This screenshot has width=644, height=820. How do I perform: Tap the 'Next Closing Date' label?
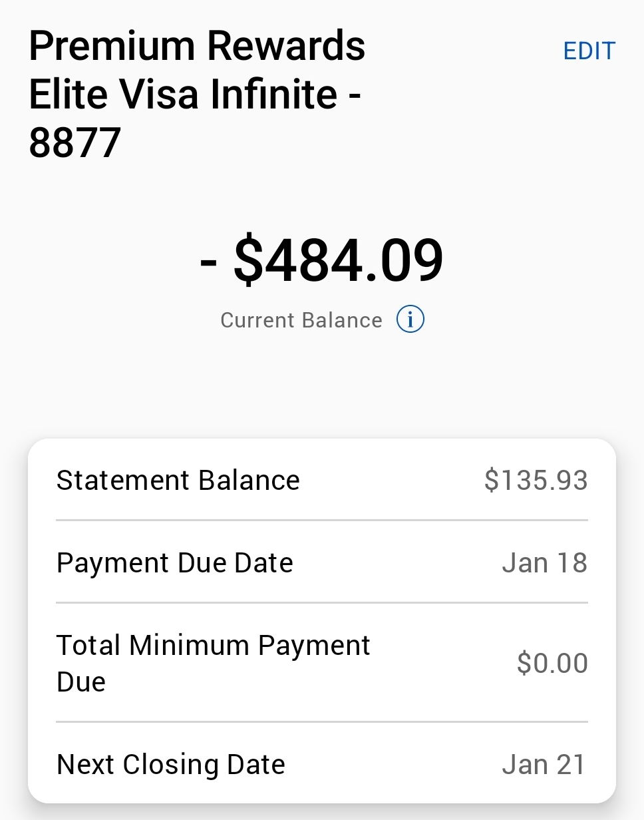click(170, 765)
